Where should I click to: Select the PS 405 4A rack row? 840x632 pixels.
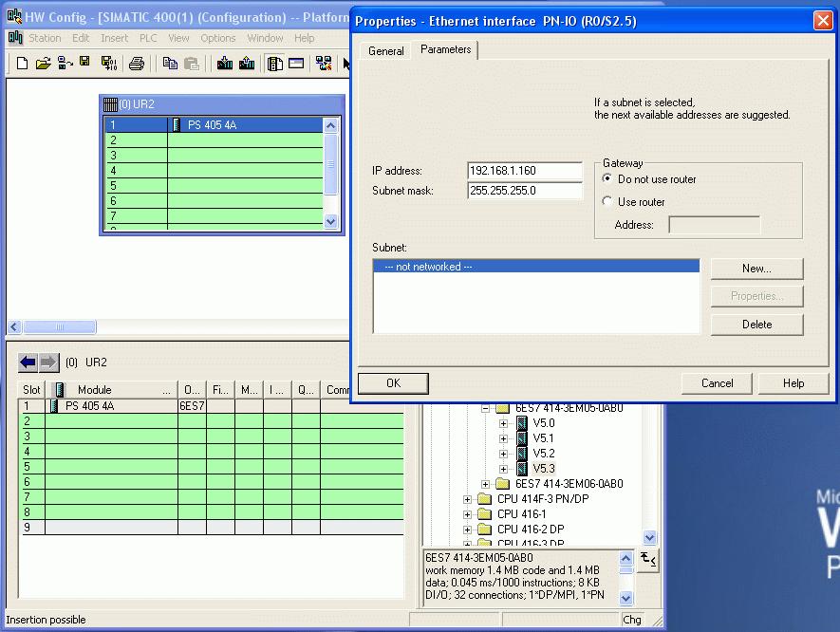(215, 125)
